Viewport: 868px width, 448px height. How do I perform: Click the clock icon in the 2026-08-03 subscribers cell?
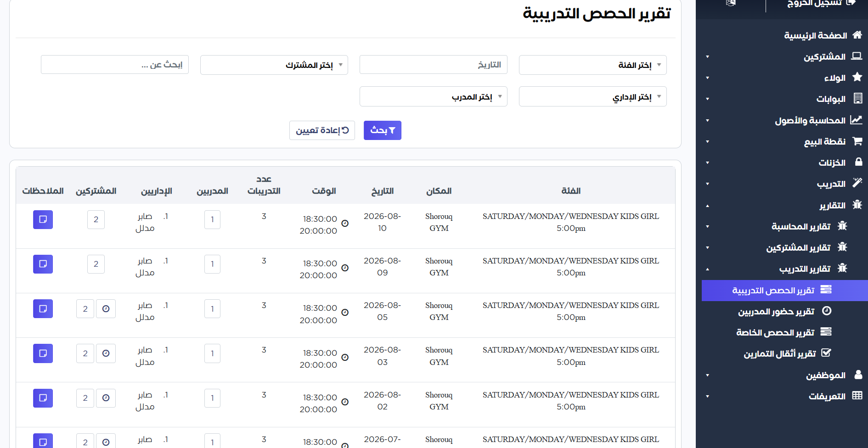point(106,353)
